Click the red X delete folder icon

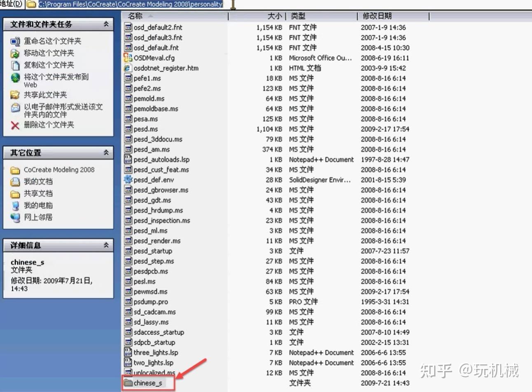15,125
